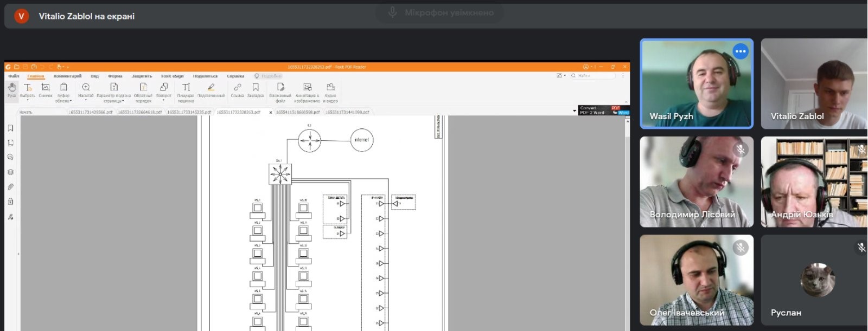The height and width of the screenshot is (331, 868).
Task: Open more options on Wasil Pyzh tile
Action: (x=740, y=51)
